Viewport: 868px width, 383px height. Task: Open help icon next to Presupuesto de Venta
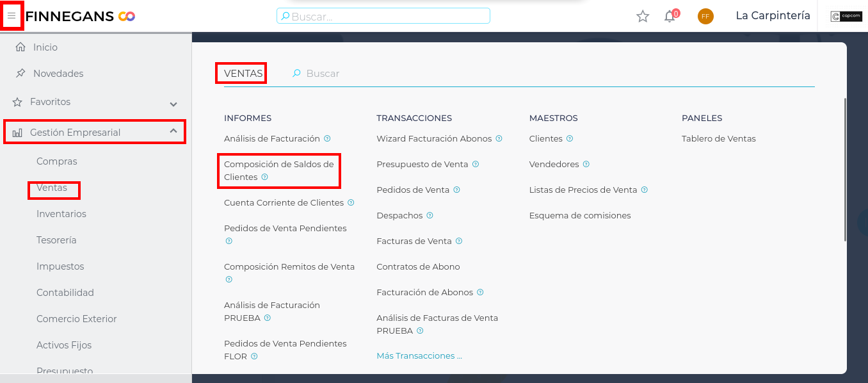point(475,164)
